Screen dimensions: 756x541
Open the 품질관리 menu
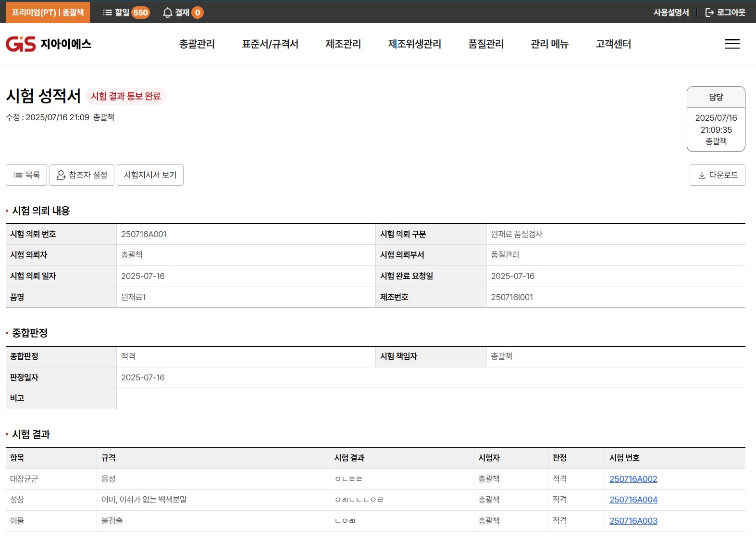click(x=486, y=44)
